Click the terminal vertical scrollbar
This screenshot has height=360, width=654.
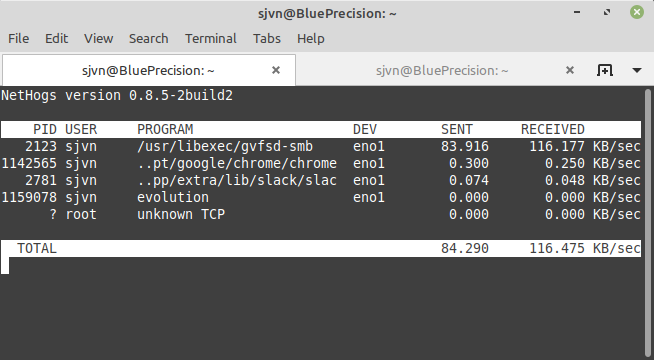click(x=648, y=221)
